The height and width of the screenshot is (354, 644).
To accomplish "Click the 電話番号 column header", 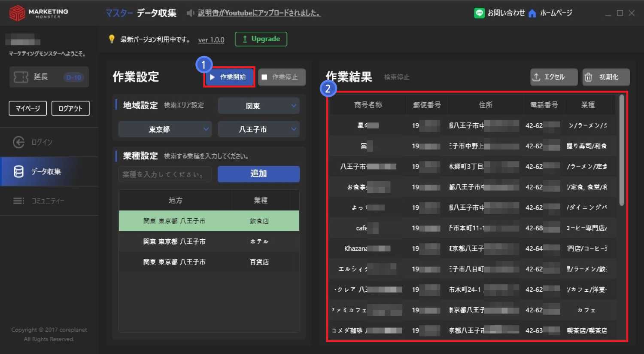I will click(x=544, y=105).
